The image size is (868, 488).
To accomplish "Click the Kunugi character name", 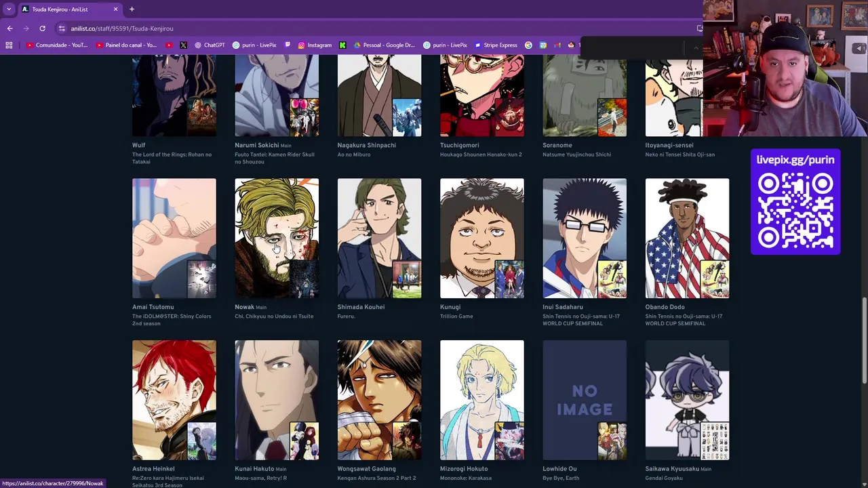I will (x=450, y=307).
